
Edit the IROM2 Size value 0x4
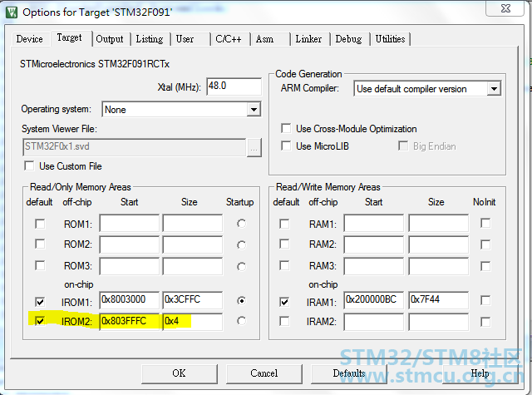[x=193, y=321]
